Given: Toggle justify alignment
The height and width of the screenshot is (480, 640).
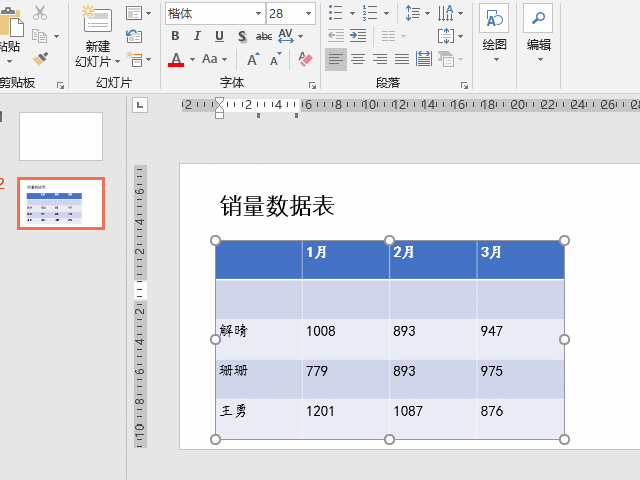Looking at the screenshot, I should [x=402, y=60].
